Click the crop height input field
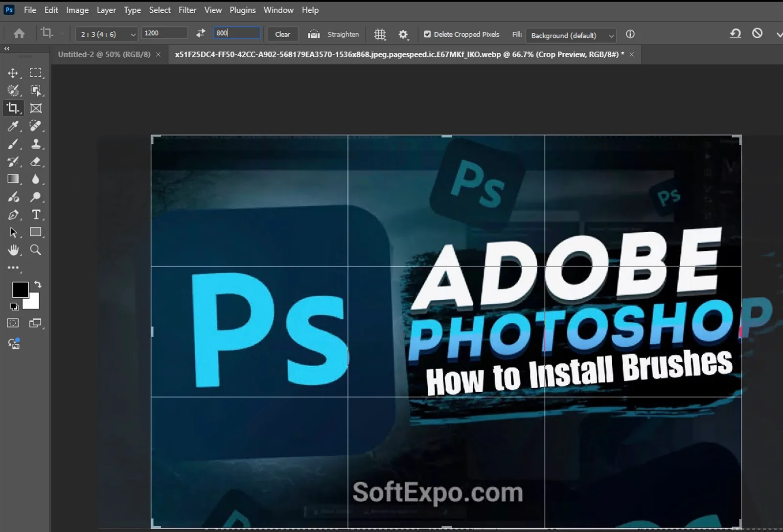Viewport: 783px width, 532px height. [237, 33]
